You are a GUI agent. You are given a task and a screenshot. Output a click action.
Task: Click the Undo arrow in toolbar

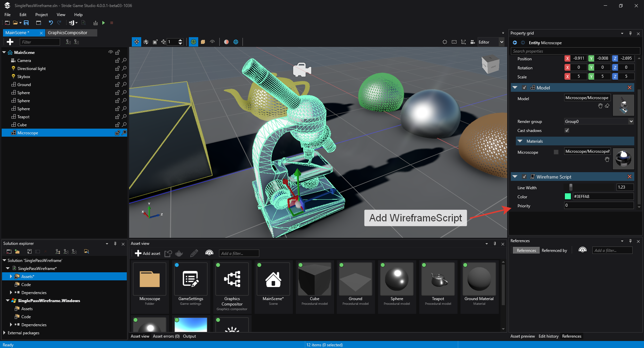(51, 23)
